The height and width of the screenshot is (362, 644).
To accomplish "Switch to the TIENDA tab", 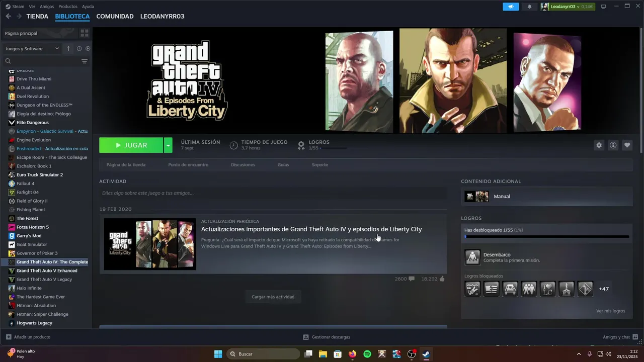I will click(x=37, y=16).
